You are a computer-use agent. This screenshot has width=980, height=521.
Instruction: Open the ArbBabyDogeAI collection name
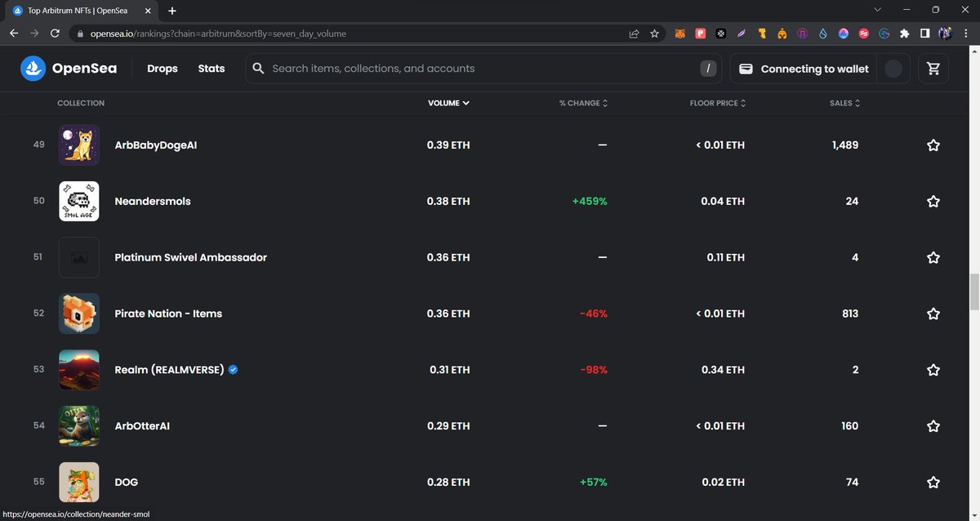point(156,145)
